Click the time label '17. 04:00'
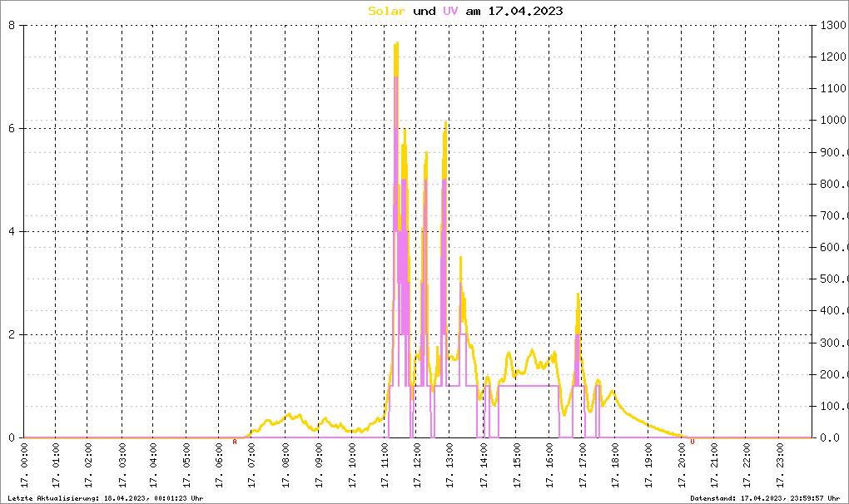Screen dimensions: 849x504 (154, 465)
